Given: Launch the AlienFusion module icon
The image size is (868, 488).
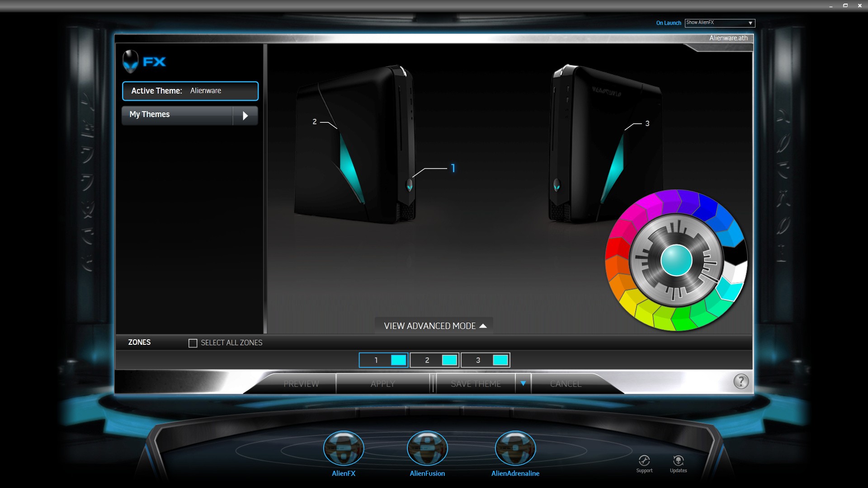Looking at the screenshot, I should (427, 448).
